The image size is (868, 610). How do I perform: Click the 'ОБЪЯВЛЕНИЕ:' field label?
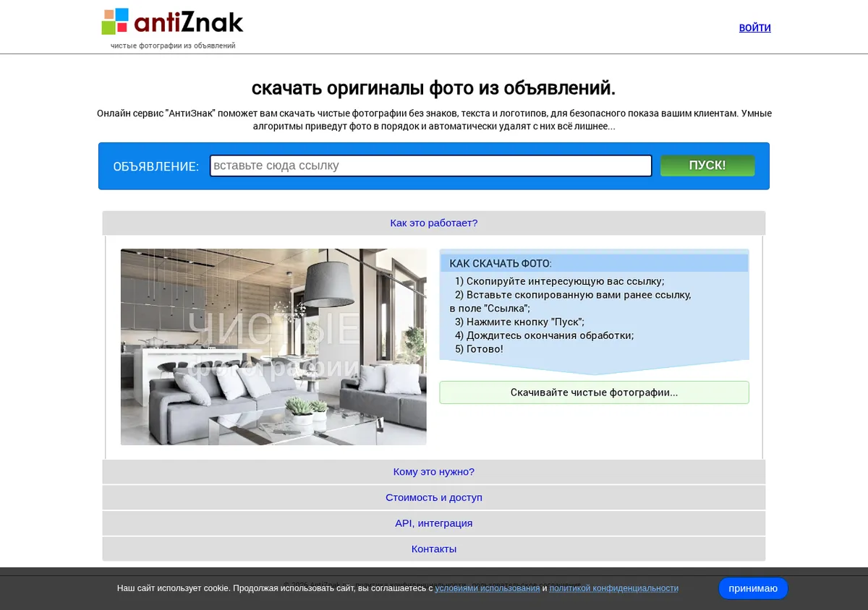click(x=156, y=166)
